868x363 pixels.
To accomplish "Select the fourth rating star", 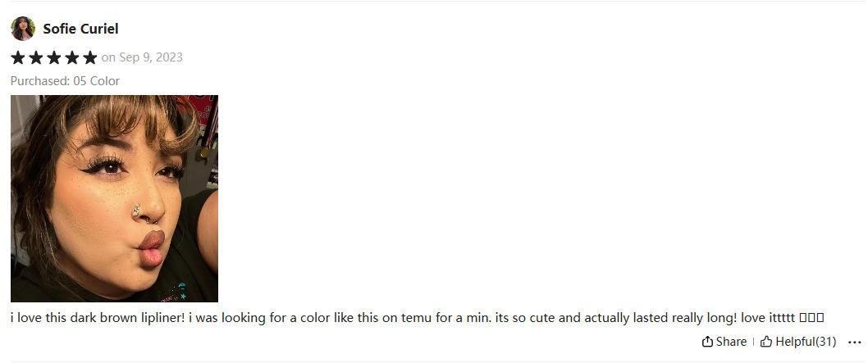I will point(72,57).
